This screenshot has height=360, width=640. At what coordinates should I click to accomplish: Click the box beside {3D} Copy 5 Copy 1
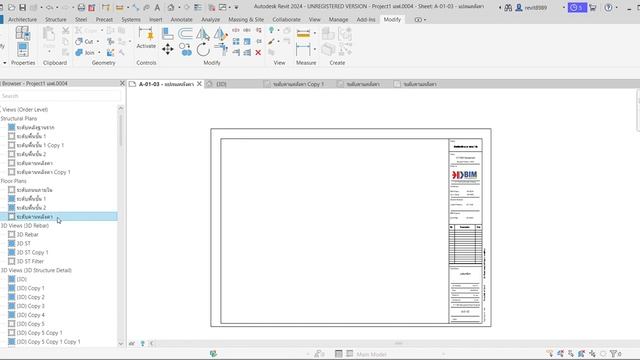pyautogui.click(x=11, y=333)
